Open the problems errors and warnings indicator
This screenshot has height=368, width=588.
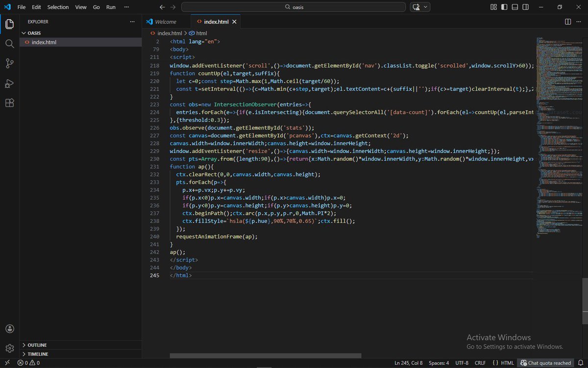pyautogui.click(x=28, y=363)
